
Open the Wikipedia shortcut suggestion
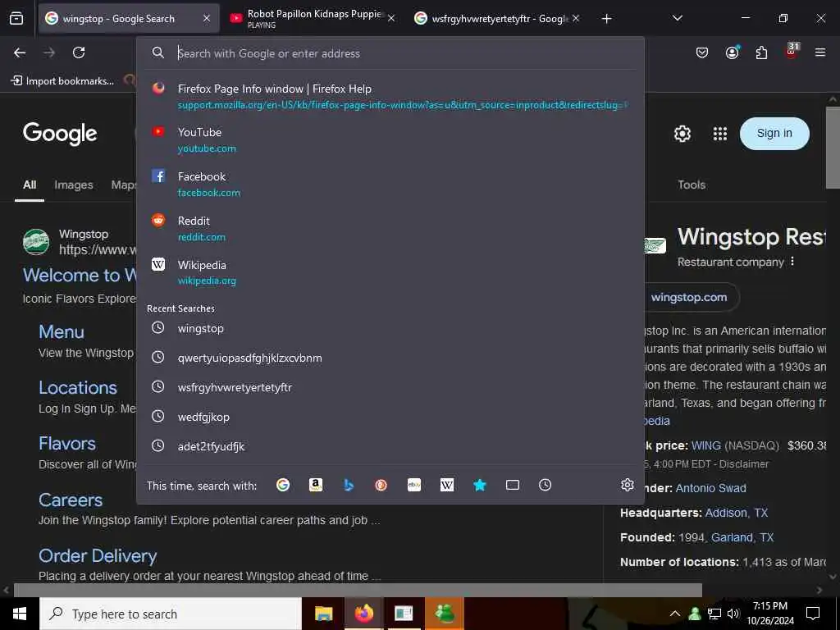[390, 272]
